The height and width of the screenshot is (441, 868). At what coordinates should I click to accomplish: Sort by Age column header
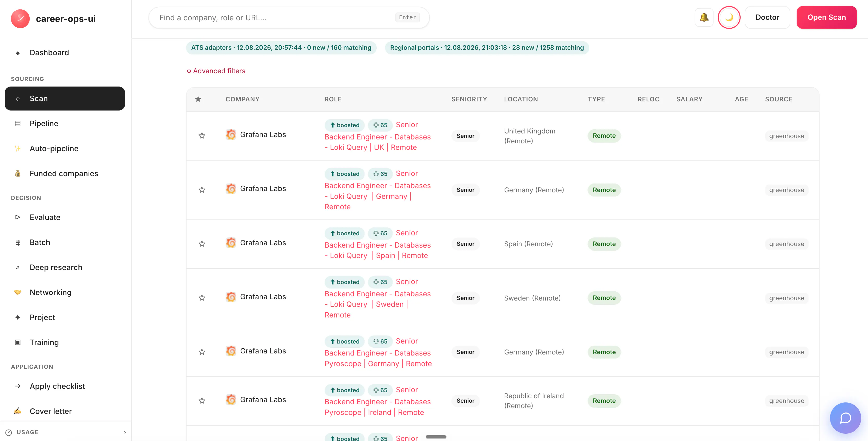[741, 99]
